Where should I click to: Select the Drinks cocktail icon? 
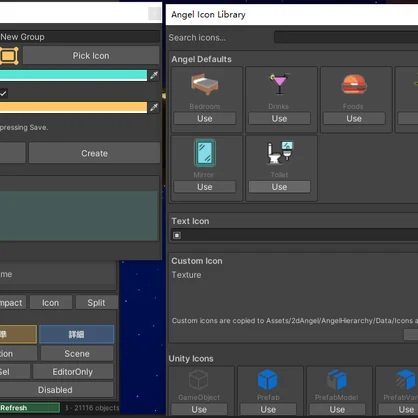click(279, 83)
